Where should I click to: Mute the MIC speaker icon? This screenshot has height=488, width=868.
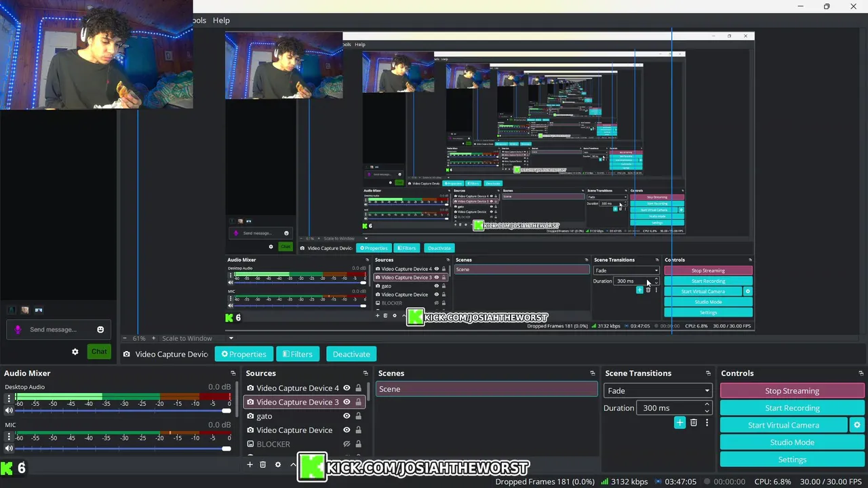pyautogui.click(x=9, y=449)
